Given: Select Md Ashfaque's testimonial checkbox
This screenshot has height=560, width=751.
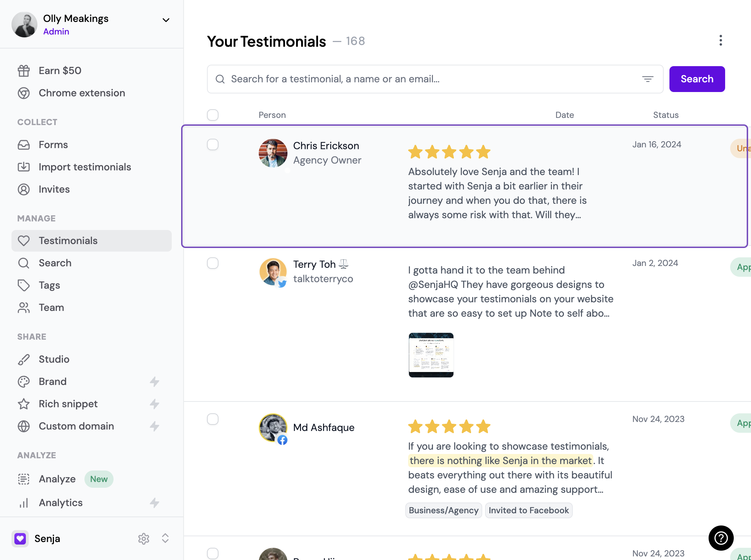Looking at the screenshot, I should [x=213, y=419].
